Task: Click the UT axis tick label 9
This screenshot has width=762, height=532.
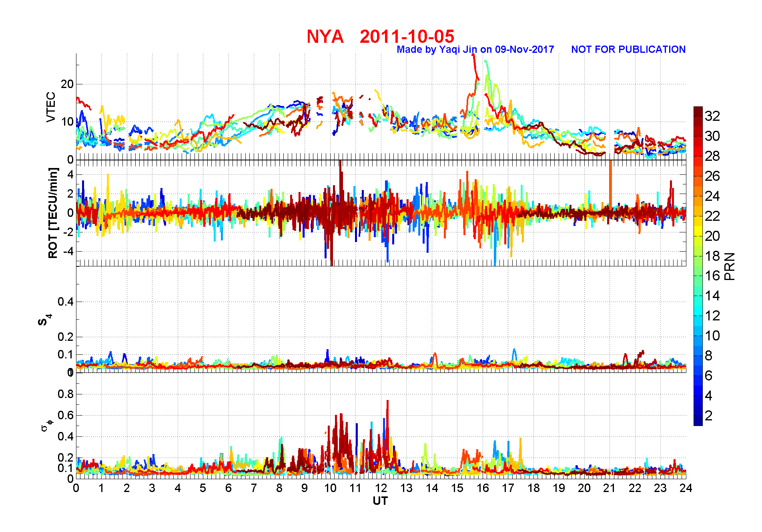Action: click(305, 488)
